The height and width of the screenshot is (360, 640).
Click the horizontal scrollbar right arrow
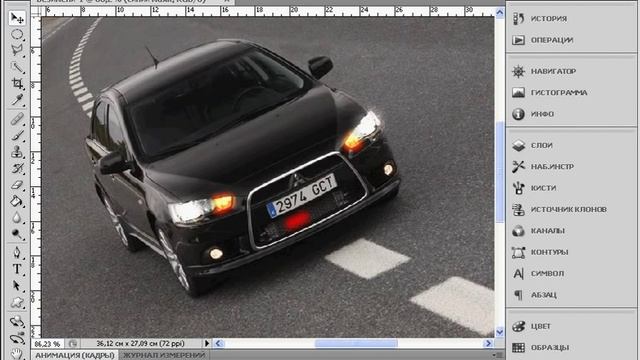point(488,344)
